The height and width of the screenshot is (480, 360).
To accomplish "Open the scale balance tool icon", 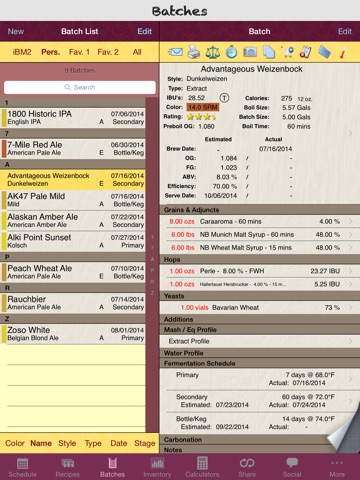I will (x=213, y=52).
